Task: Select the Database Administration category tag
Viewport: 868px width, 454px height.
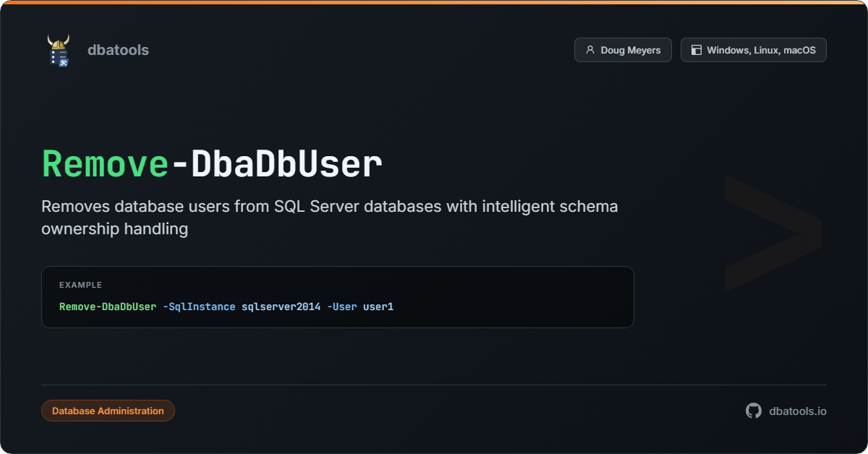Action: pyautogui.click(x=108, y=411)
